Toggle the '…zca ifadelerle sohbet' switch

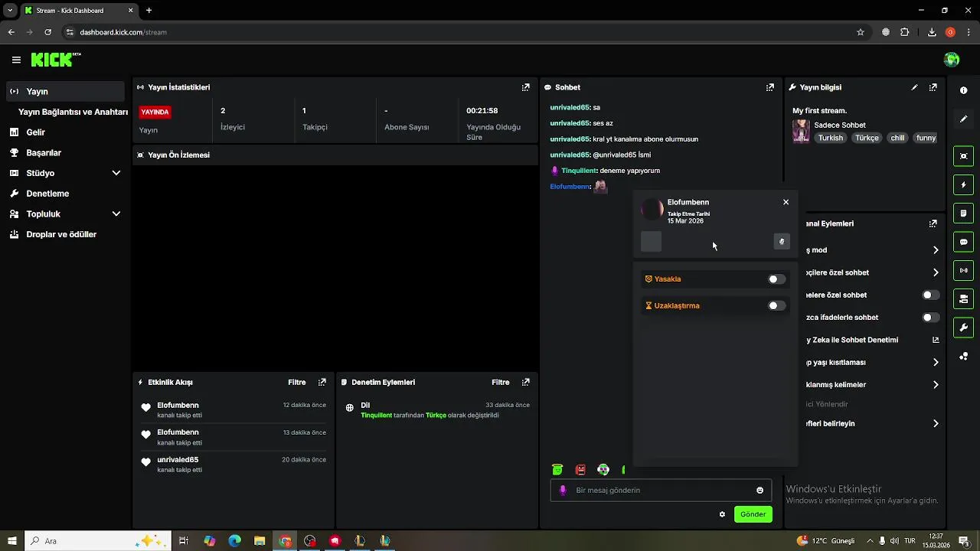tap(930, 317)
